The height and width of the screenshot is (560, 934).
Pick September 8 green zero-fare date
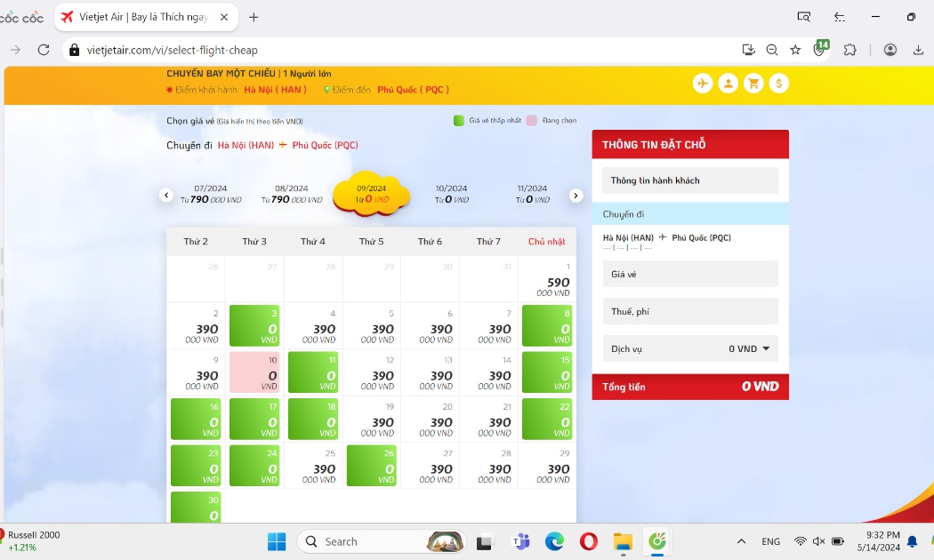pyautogui.click(x=547, y=325)
